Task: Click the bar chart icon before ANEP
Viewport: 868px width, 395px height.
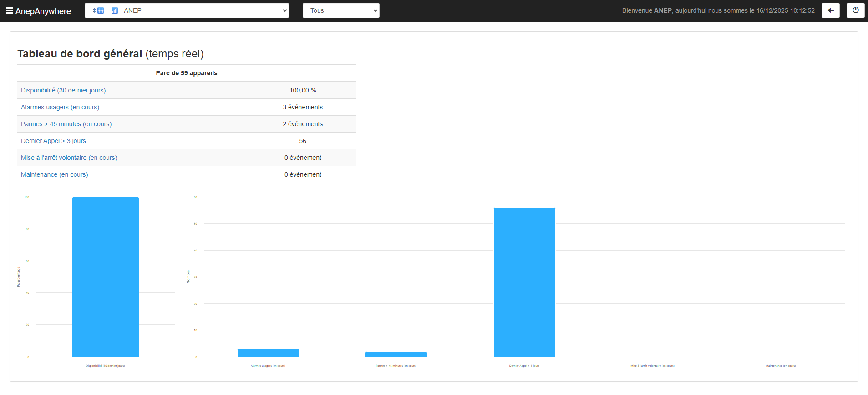Action: click(115, 10)
